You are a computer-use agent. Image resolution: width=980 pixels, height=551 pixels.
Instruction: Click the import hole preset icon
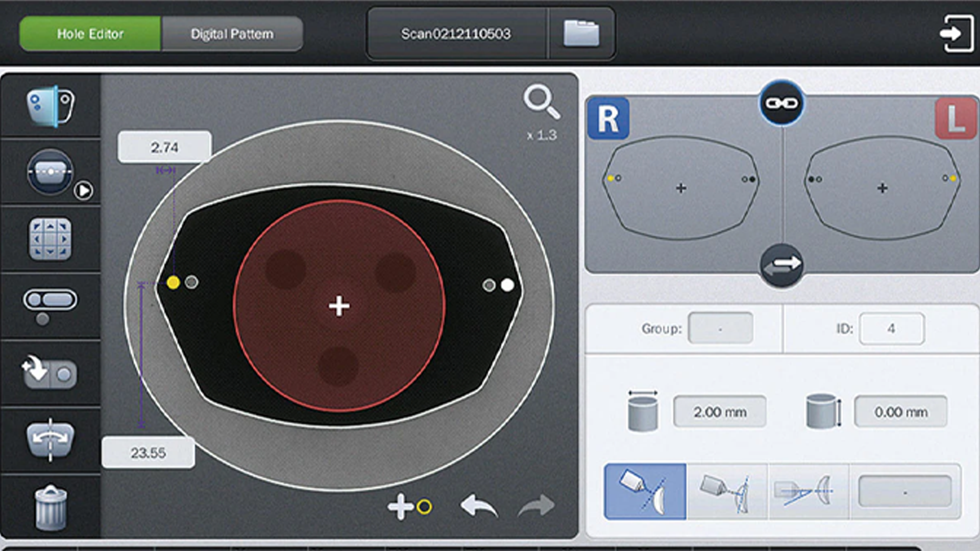[x=50, y=372]
